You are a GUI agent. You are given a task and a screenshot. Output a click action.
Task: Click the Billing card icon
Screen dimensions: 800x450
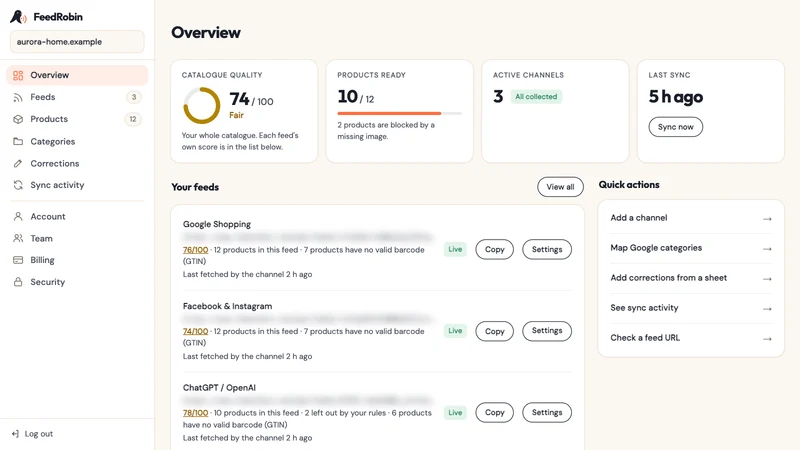[18, 260]
